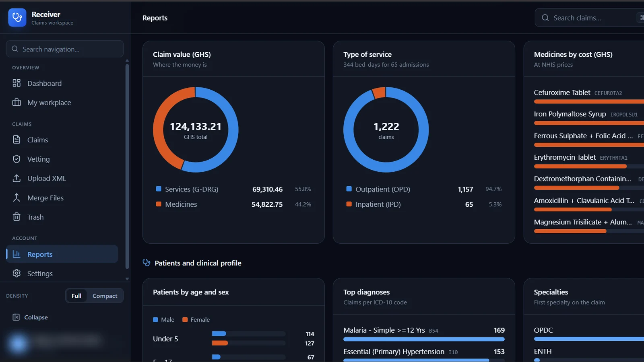Click the Services (G-DRG) blue legend swatch
The image size is (644, 362).
159,189
